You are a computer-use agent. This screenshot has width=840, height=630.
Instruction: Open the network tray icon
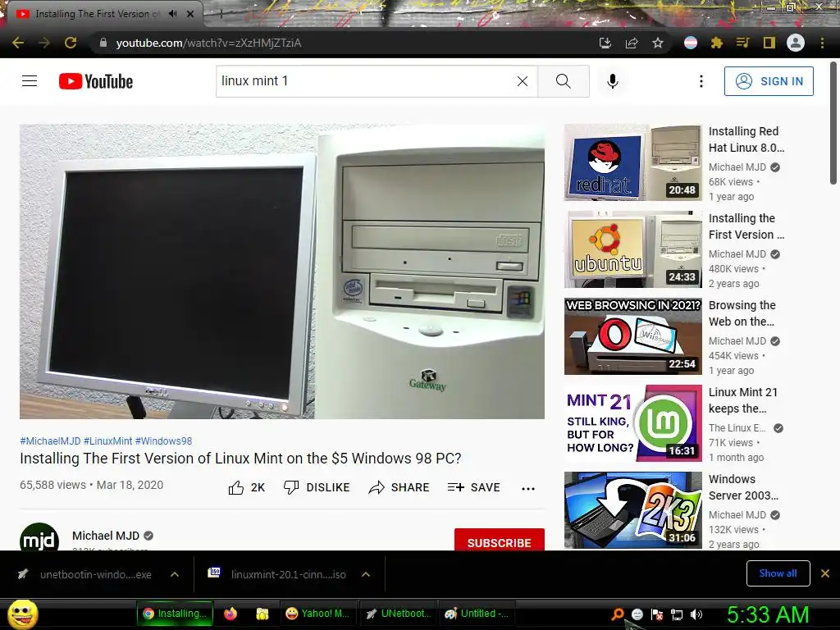click(677, 614)
